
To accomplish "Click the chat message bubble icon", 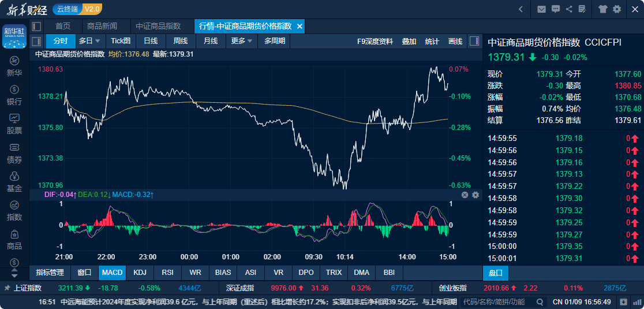I will pyautogui.click(x=556, y=9).
